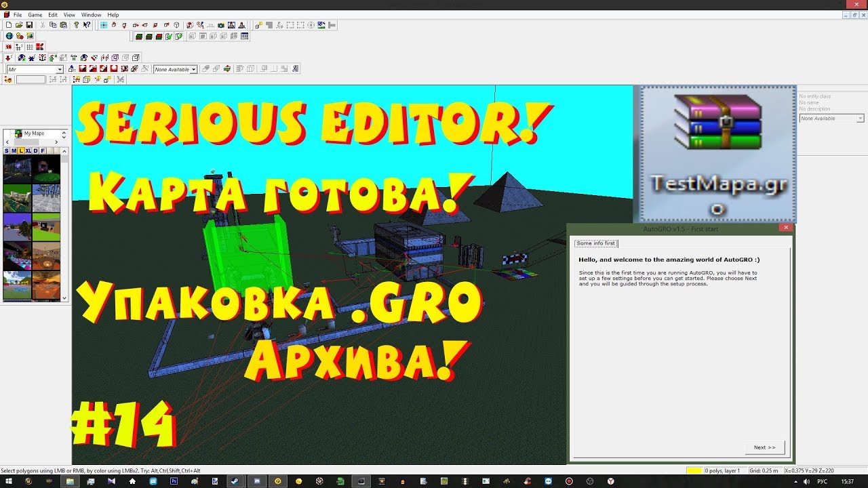Image resolution: width=868 pixels, height=488 pixels.
Task: Click the last cube icon in CSG row
Action: (136, 58)
